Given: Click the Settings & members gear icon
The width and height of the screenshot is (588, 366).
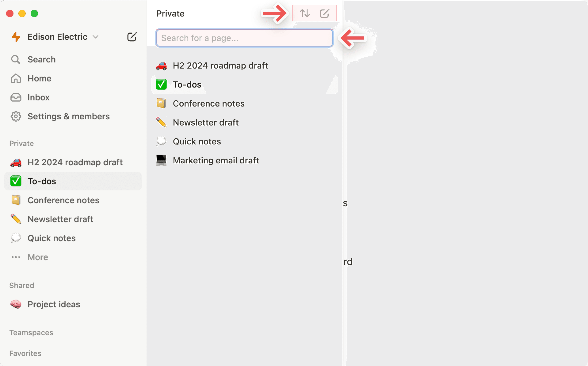Looking at the screenshot, I should [x=15, y=116].
